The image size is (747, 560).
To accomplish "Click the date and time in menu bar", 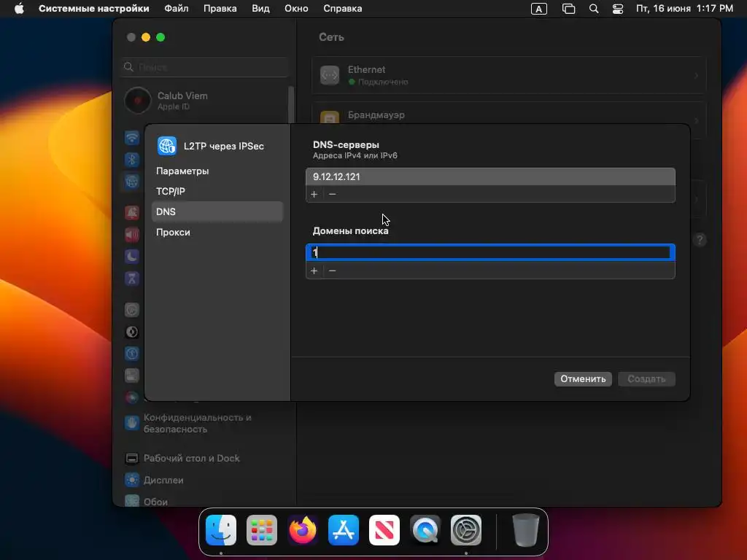I will pyautogui.click(x=684, y=9).
